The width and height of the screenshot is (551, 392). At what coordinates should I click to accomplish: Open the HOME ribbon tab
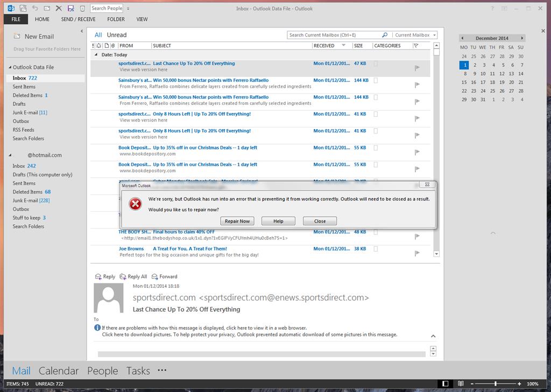(42, 19)
